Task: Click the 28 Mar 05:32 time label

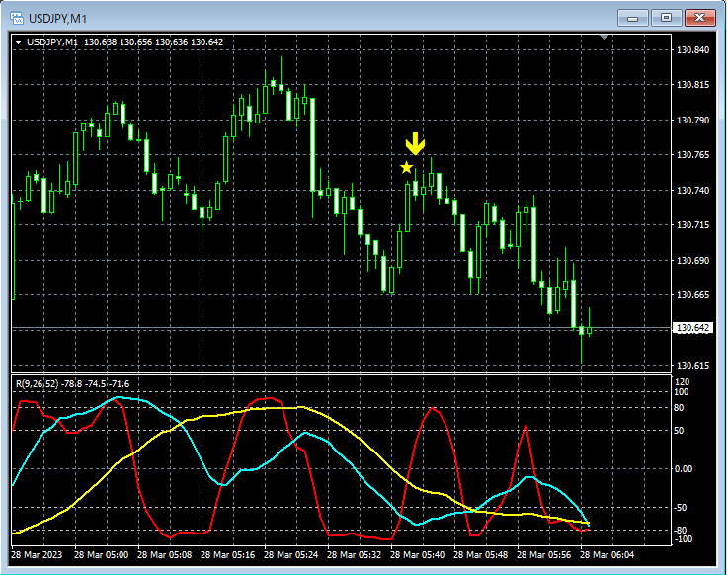Action: pyautogui.click(x=354, y=555)
